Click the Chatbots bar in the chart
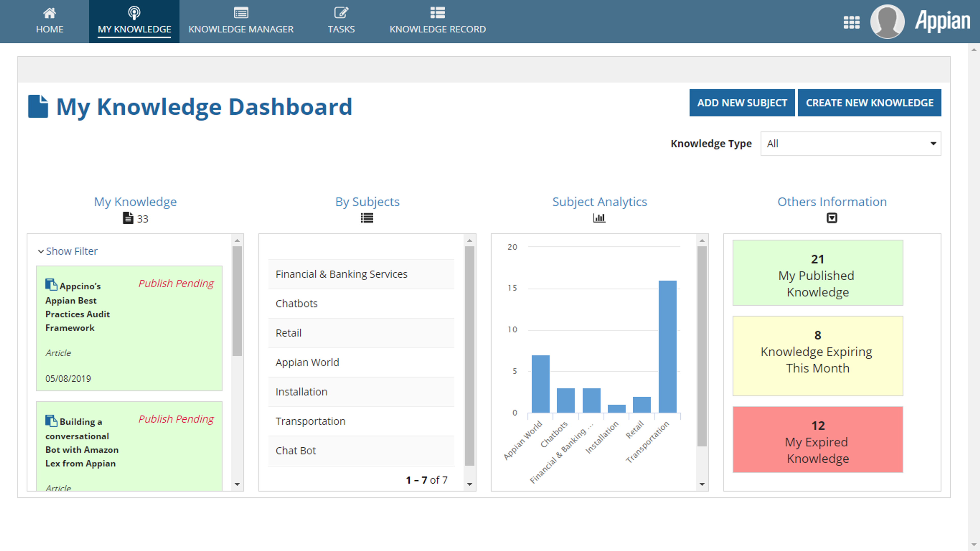The width and height of the screenshot is (980, 551). (566, 400)
